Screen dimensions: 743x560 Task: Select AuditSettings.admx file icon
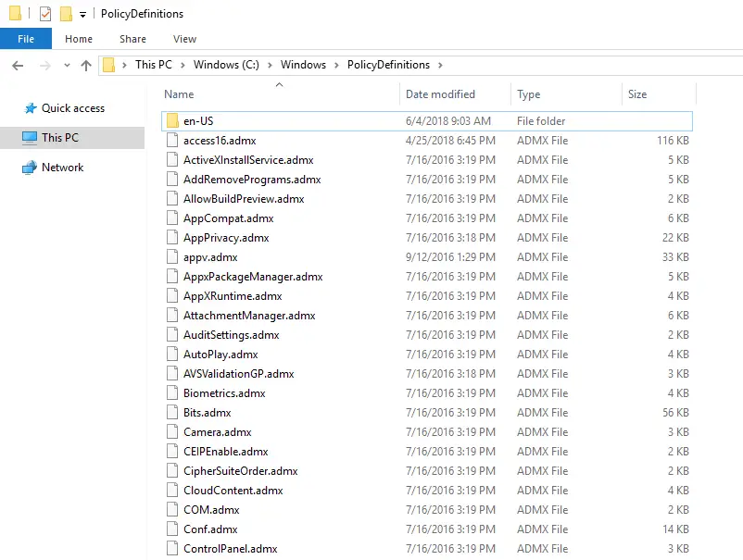[x=172, y=335]
